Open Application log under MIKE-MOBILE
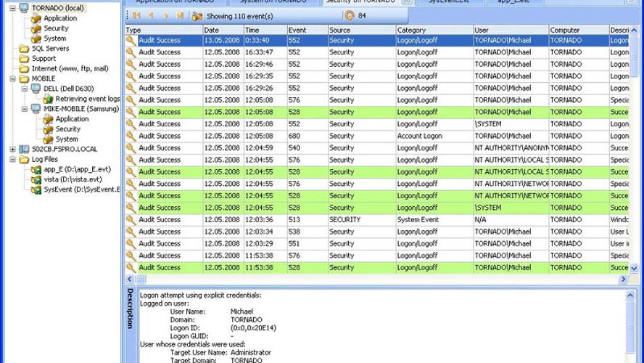This screenshot has height=363, width=644. pyautogui.click(x=73, y=119)
